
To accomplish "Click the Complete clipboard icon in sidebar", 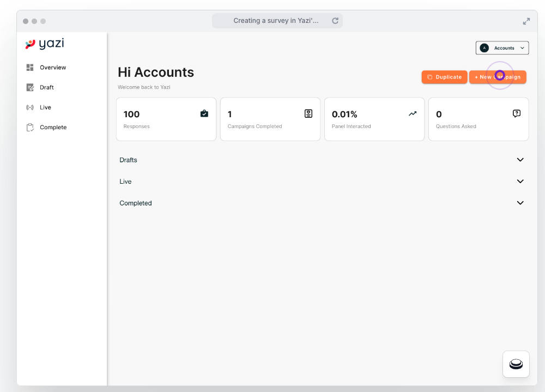I will click(x=30, y=127).
